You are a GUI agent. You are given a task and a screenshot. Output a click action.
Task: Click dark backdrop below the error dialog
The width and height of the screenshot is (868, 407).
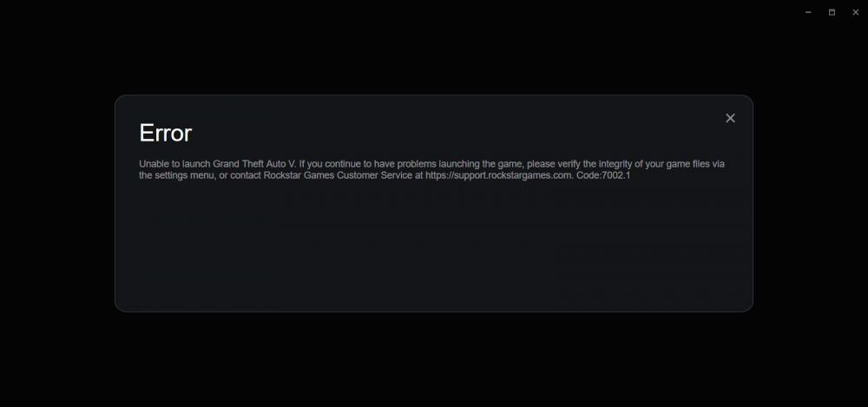(433, 360)
